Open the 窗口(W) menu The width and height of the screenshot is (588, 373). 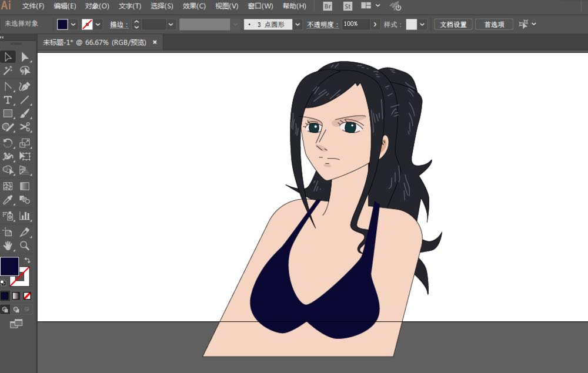[x=260, y=6]
